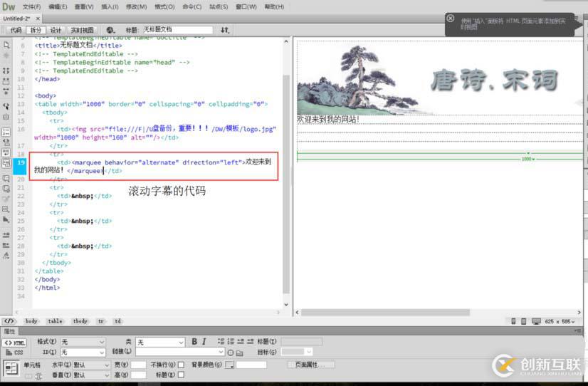588x386 pixels.
Task: Insert ordered list from Properties panel
Action: [231, 341]
